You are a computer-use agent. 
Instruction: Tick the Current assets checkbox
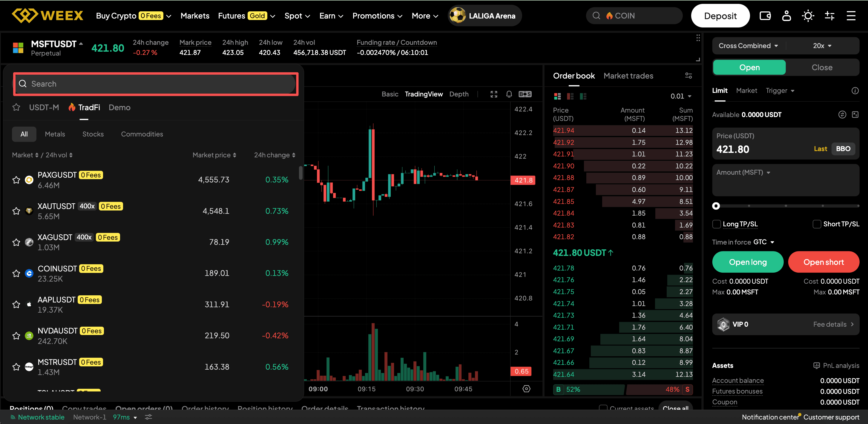click(603, 408)
